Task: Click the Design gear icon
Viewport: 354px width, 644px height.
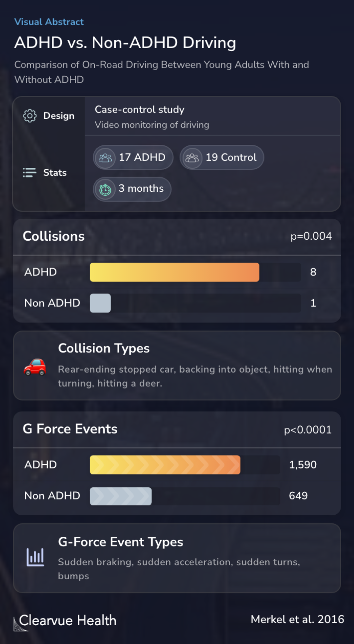Action: tap(30, 116)
